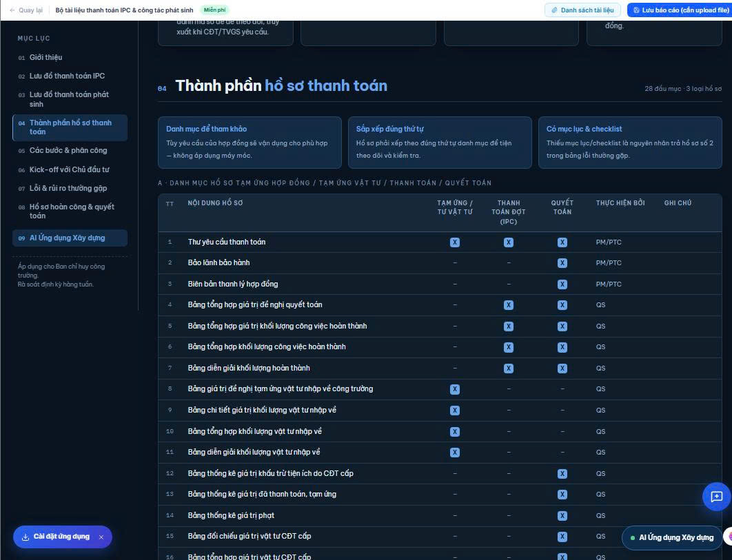
Task: Toggle Thanh toán đợt checkbox for Bảng diễn giải khối lượng hoàn thành
Action: 509,369
